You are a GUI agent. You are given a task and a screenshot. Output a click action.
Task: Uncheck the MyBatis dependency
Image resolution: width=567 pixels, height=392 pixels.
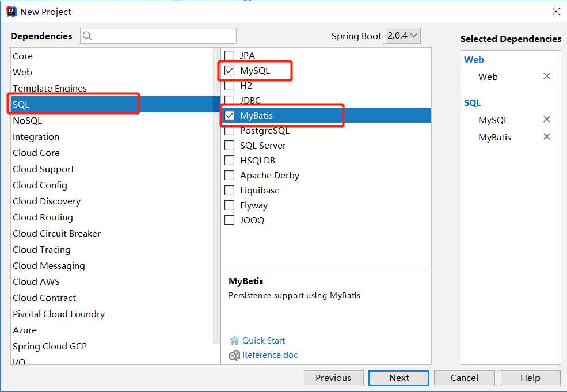coord(229,115)
